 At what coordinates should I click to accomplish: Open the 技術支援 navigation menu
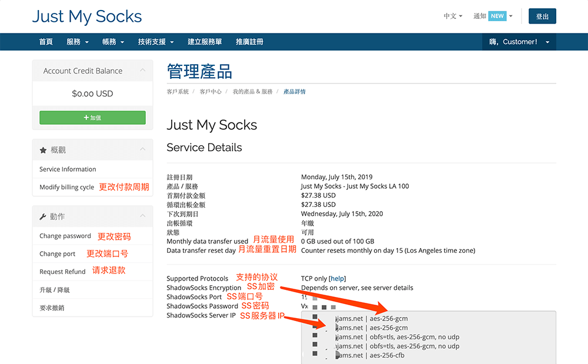coord(156,42)
